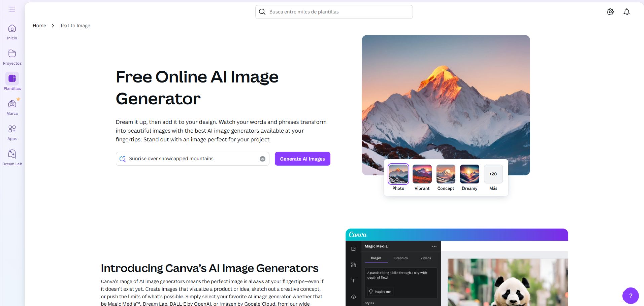This screenshot has width=644, height=306.
Task: Select the Concept style thumbnail
Action: pyautogui.click(x=446, y=174)
